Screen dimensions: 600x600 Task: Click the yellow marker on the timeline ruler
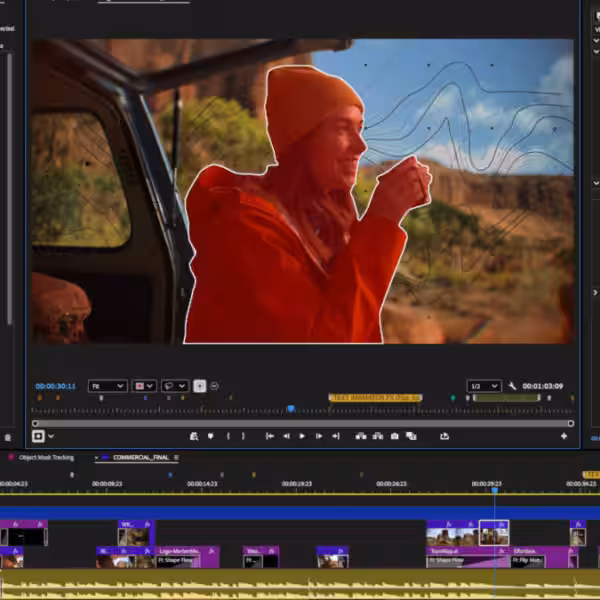[253, 475]
